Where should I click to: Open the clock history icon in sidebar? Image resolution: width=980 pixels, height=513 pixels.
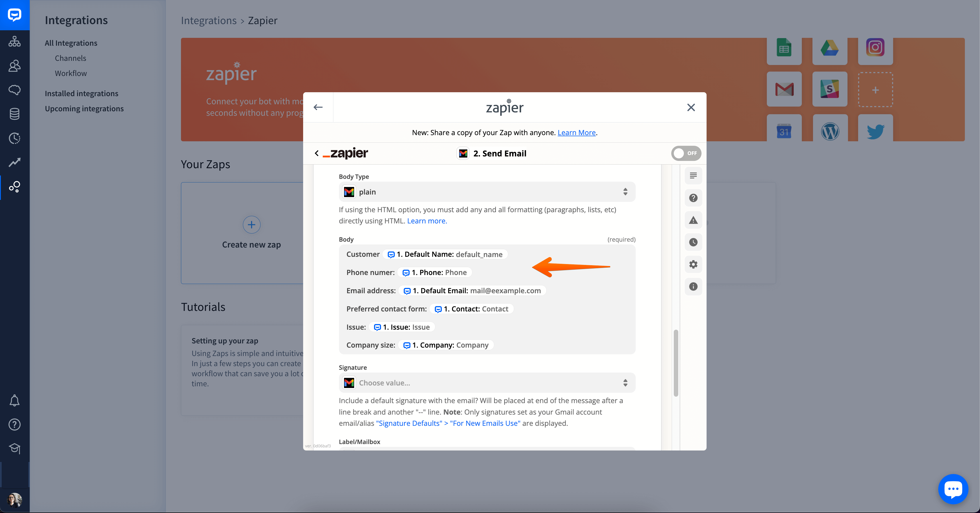pos(15,138)
